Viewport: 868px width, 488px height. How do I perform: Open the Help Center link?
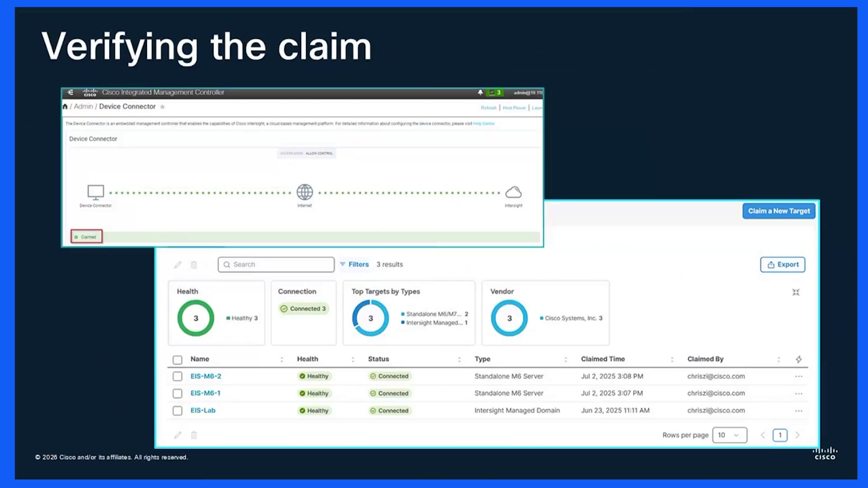point(484,124)
